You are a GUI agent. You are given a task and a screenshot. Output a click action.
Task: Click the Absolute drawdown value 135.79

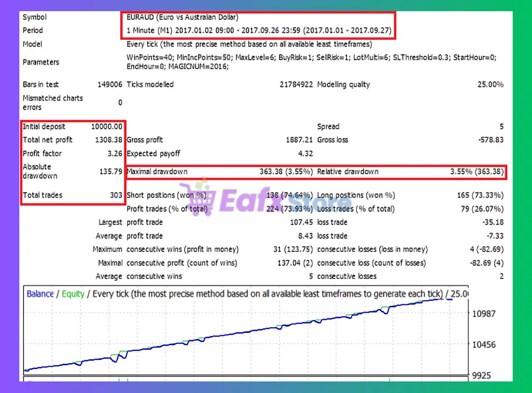[111, 171]
